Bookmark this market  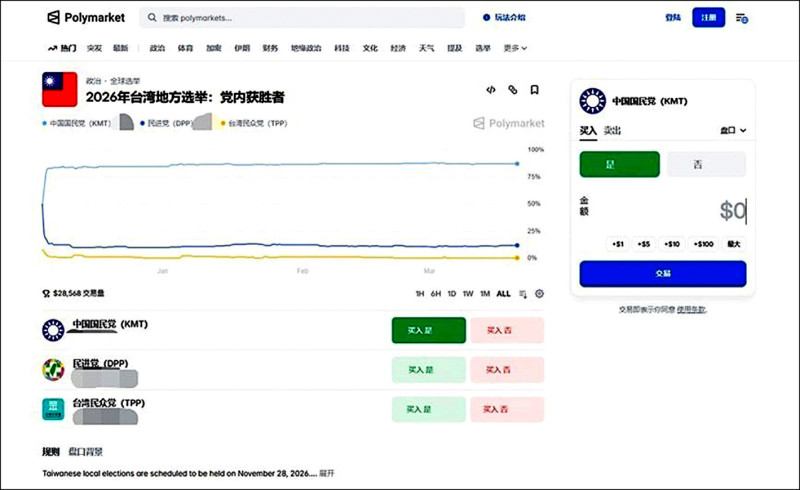point(535,89)
